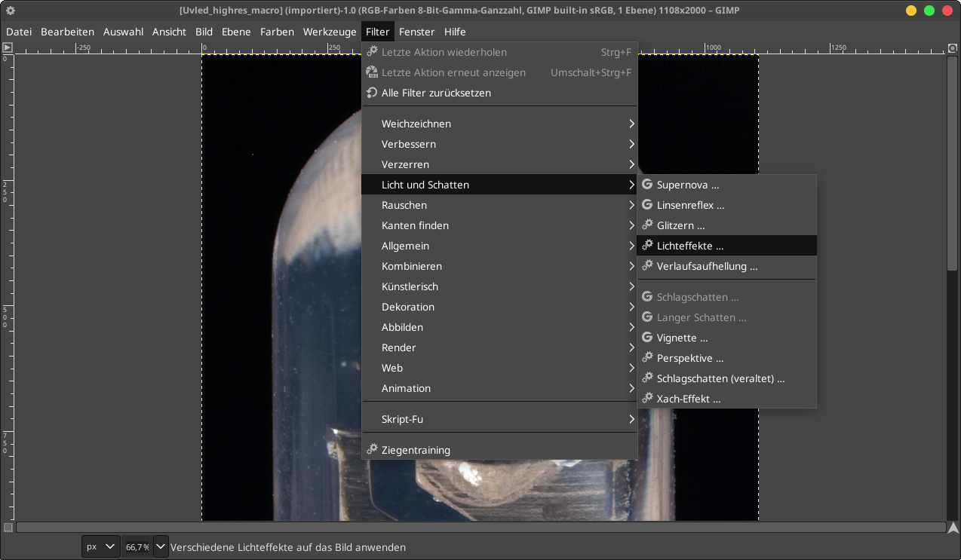
Task: Click navigation icon at bottom-right corner of canvas
Action: [x=953, y=528]
